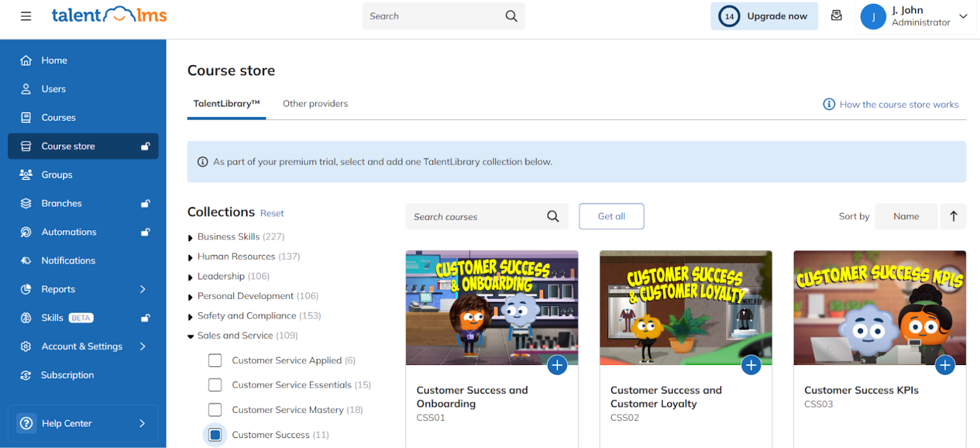Click the Branches unlock icon

click(145, 203)
